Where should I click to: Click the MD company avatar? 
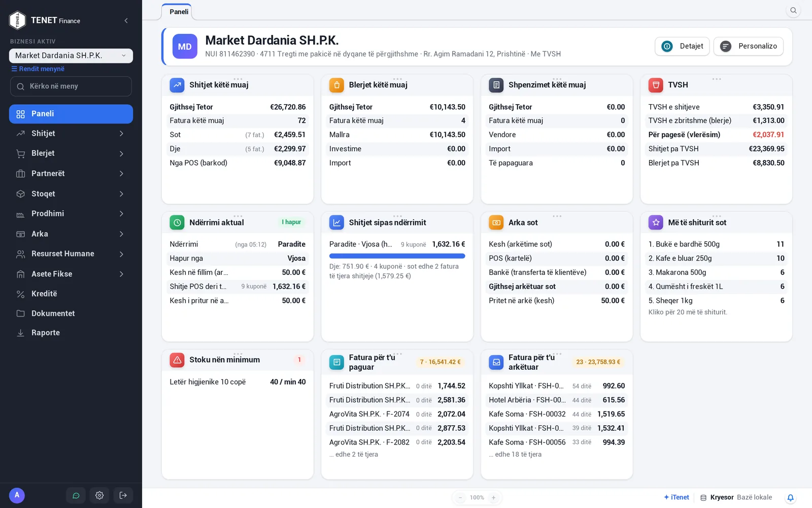tap(185, 47)
